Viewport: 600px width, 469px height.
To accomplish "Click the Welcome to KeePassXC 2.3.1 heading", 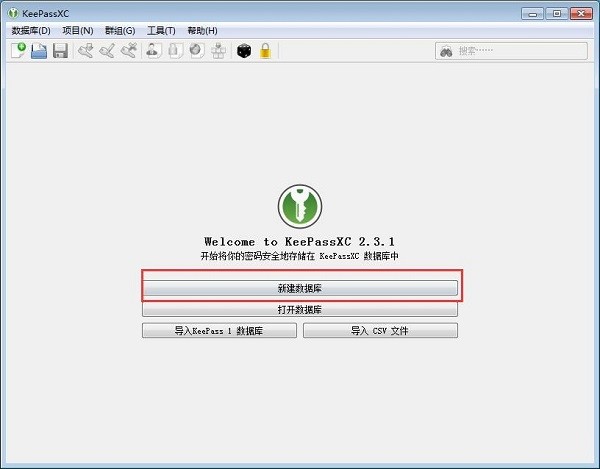I will 300,242.
